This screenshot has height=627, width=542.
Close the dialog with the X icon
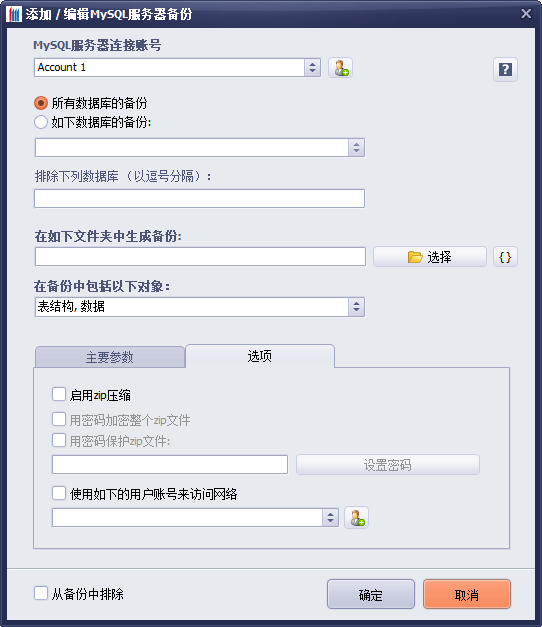tap(526, 14)
